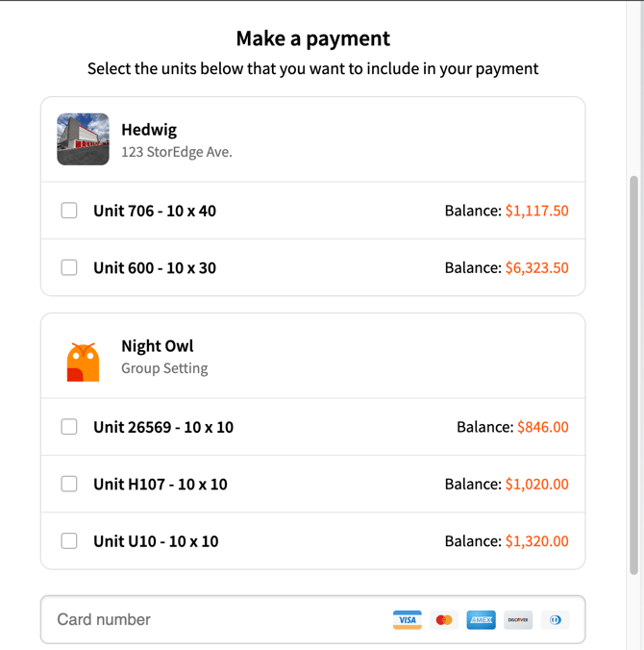The image size is (644, 650).
Task: Click the Unit U10 - 10 x 10 label
Action: click(156, 541)
